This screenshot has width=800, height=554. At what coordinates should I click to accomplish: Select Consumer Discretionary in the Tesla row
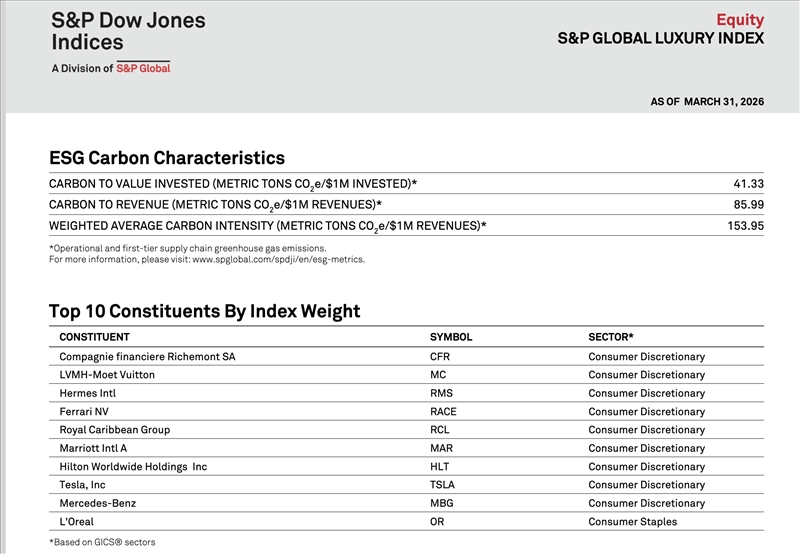click(x=646, y=485)
